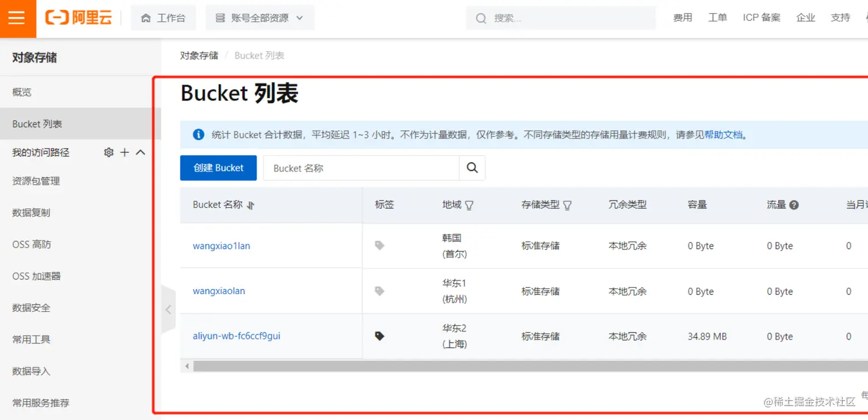Open 工单 in the top navigation
Screen dimensions: 868x420
click(x=718, y=18)
